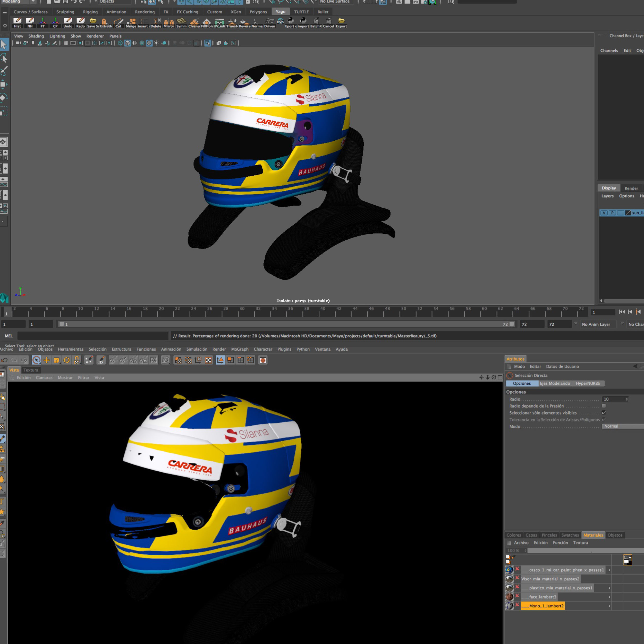Viewport: 644px width, 644px height.
Task: Click the Export folder shelf icon
Action: pyautogui.click(x=341, y=23)
